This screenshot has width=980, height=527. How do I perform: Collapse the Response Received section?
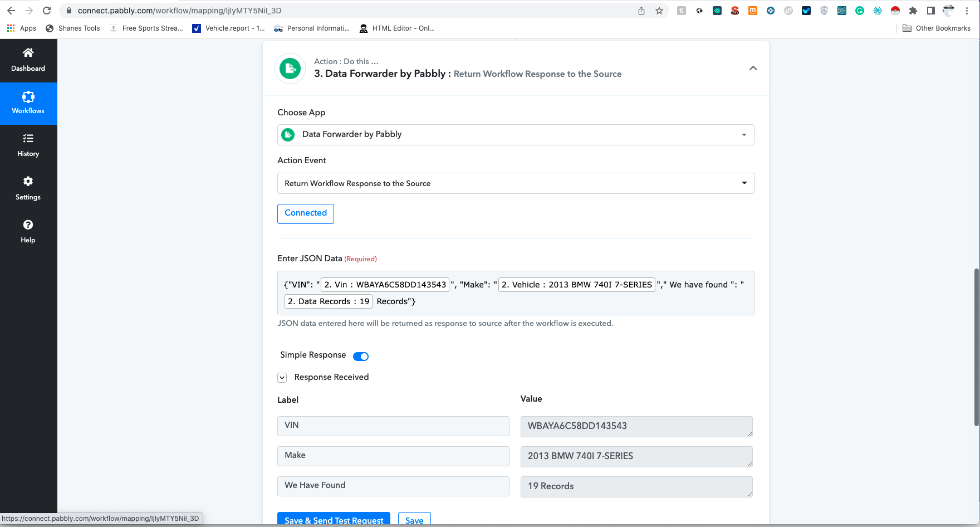pos(282,378)
